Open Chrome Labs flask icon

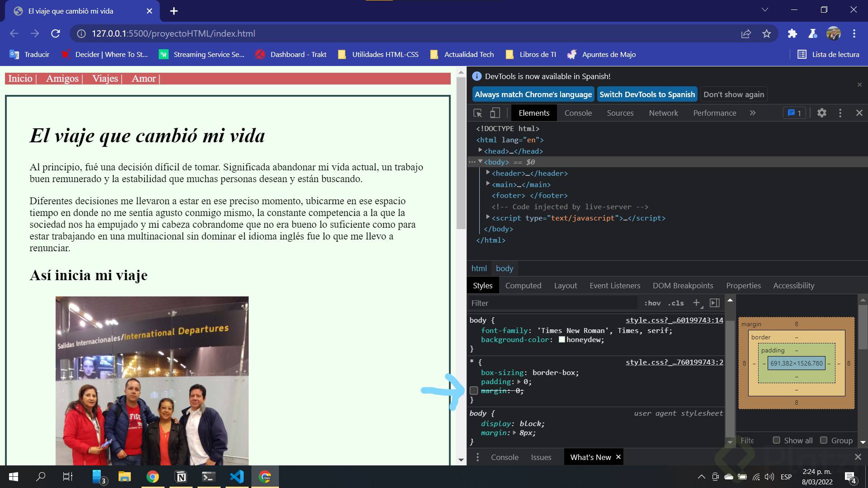coord(812,33)
